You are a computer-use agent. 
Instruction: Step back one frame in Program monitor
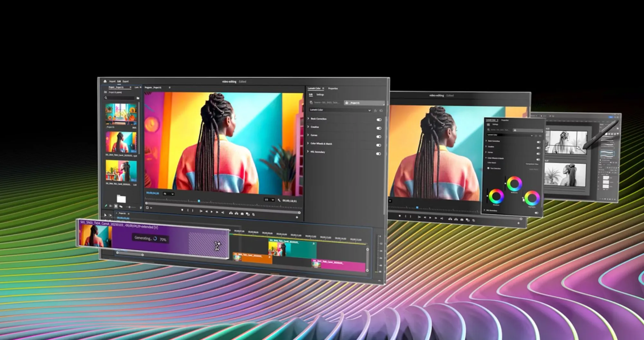point(206,211)
